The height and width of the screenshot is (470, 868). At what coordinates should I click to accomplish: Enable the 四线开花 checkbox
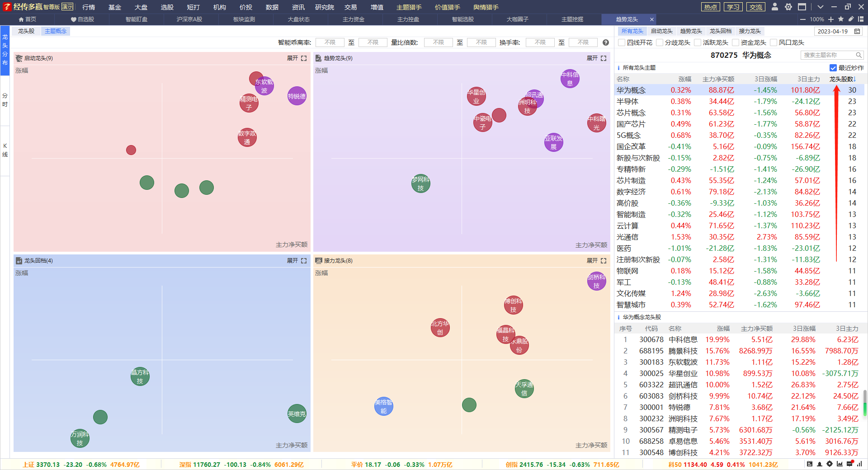coord(622,42)
